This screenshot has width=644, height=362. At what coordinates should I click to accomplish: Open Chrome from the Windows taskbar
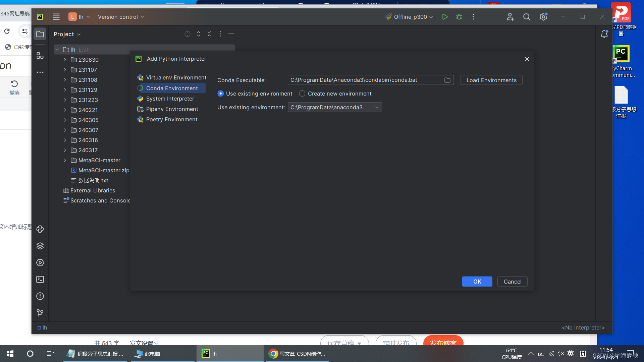[297, 354]
